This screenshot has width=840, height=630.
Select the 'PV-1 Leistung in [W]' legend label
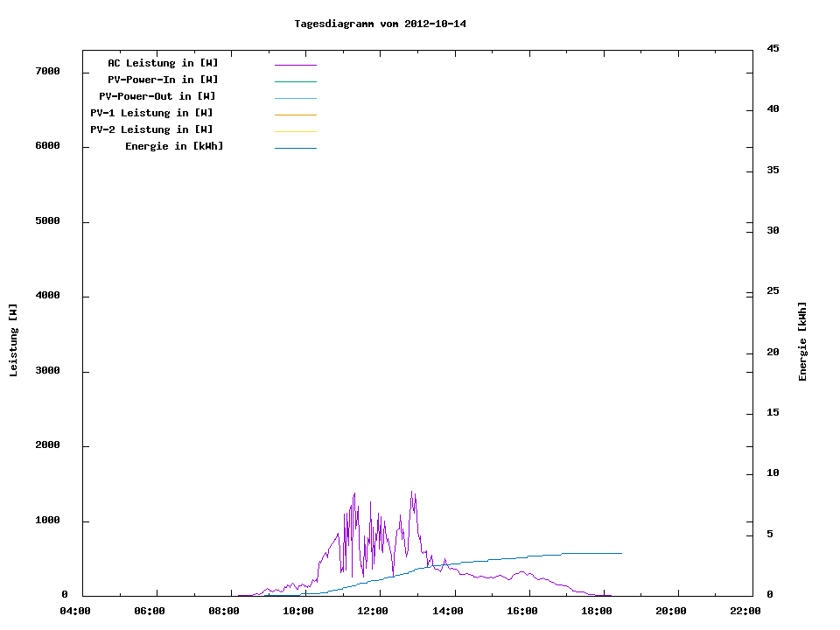pyautogui.click(x=151, y=113)
